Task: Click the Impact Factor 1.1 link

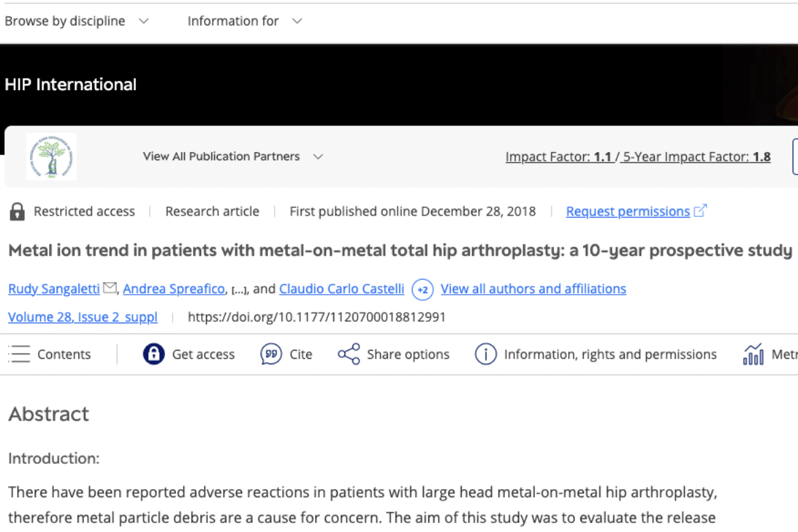Action: (x=559, y=157)
